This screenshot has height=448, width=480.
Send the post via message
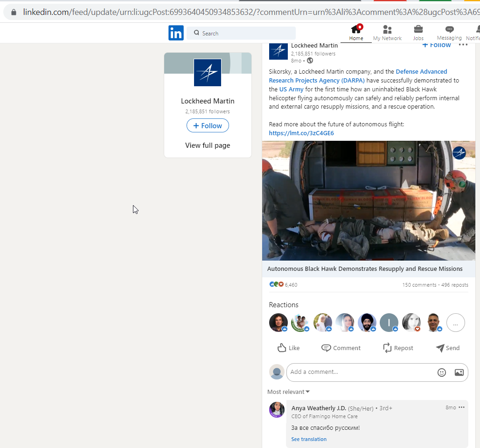pyautogui.click(x=447, y=348)
